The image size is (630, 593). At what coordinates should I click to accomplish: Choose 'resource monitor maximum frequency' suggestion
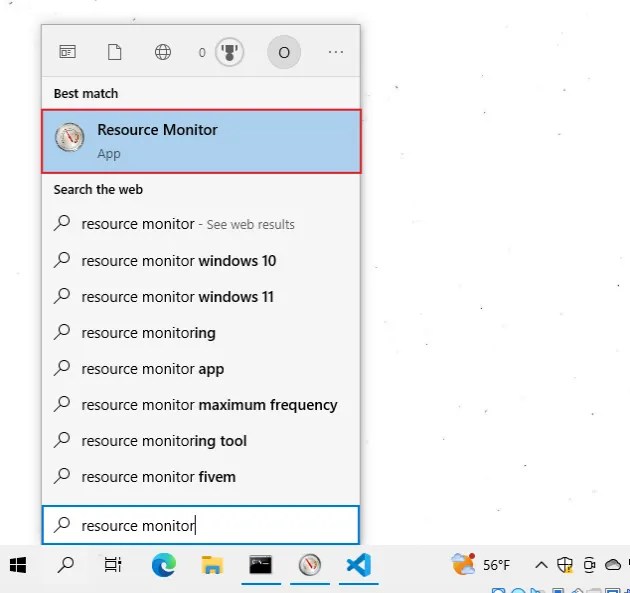(201, 405)
